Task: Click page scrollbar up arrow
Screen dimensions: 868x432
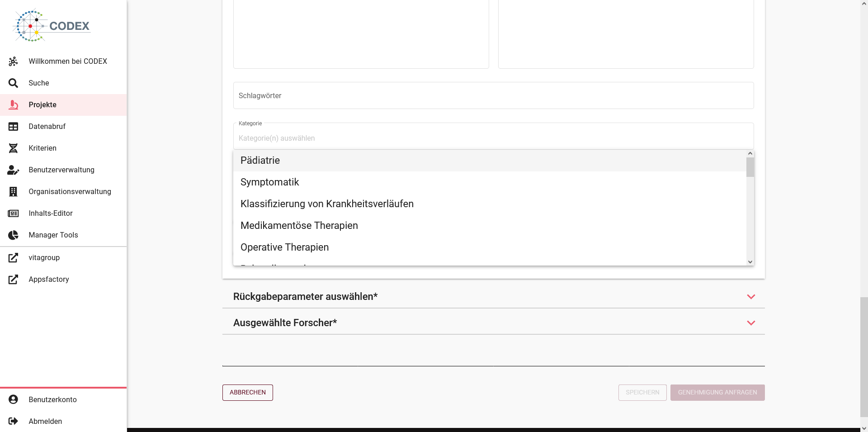Action: point(864,4)
